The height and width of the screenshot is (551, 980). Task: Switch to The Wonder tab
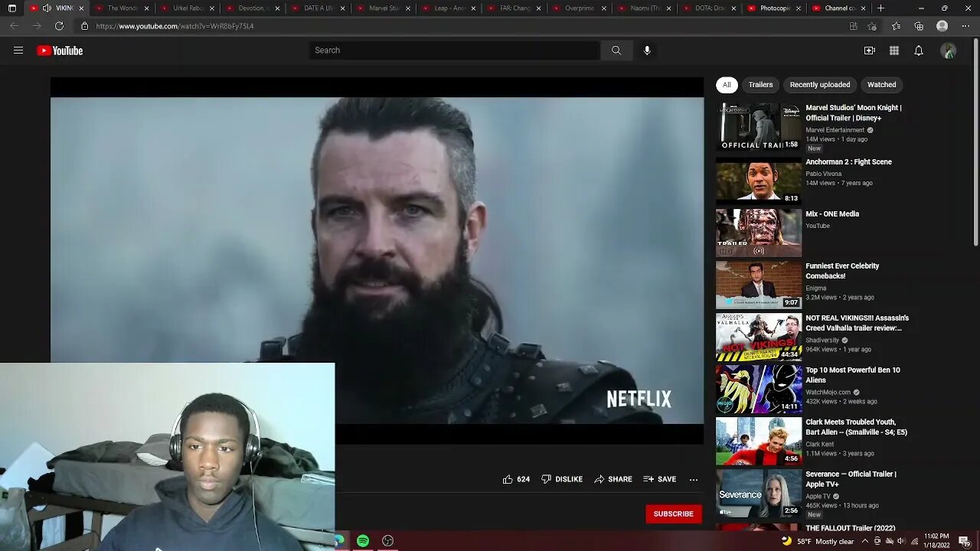coord(122,8)
